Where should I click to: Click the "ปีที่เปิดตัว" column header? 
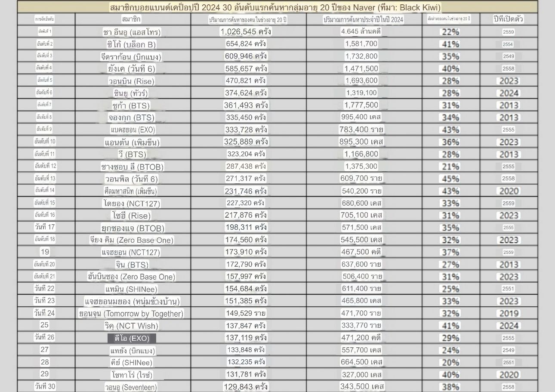tap(508, 19)
